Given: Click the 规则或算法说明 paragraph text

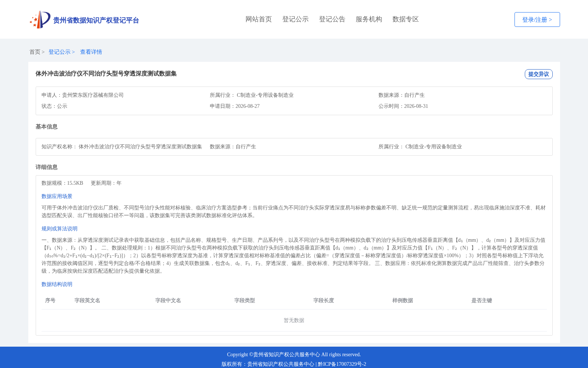Looking at the screenshot, I should 294,255.
